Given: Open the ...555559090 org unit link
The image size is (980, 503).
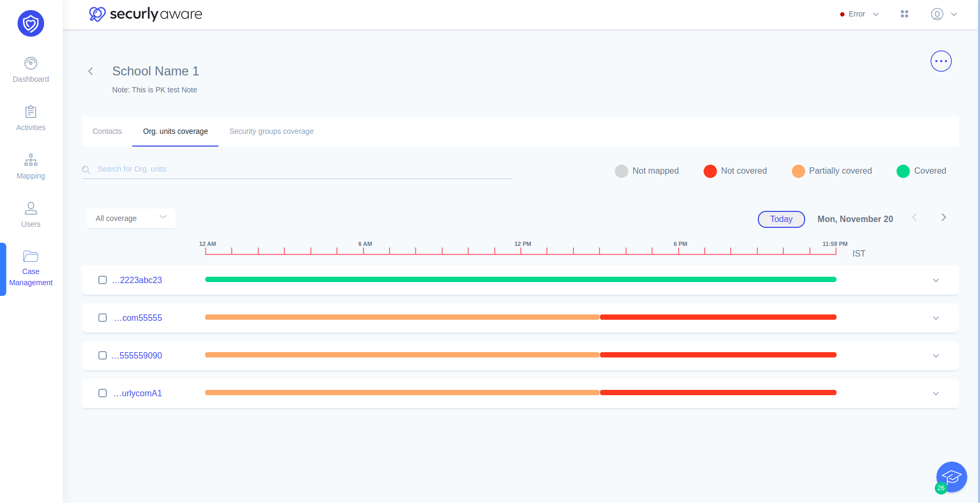Looking at the screenshot, I should point(137,355).
